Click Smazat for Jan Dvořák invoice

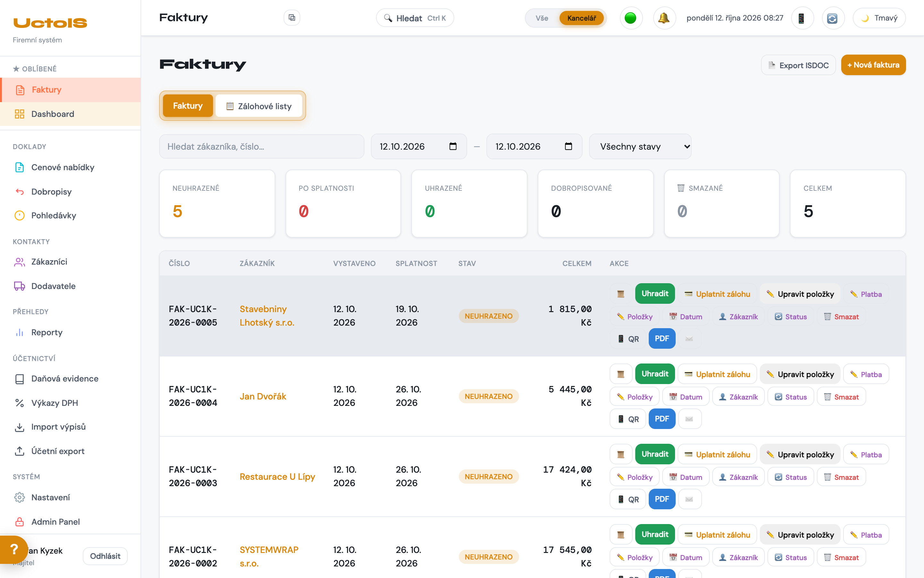[x=841, y=397]
